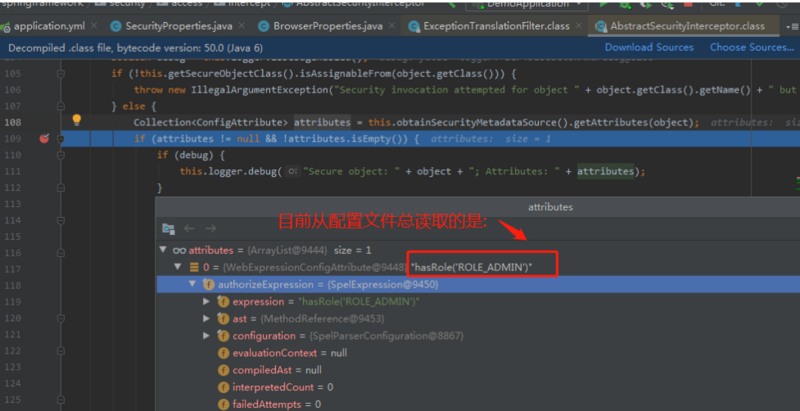
Task: Click the IllegalArgumentException text on line 106
Action: point(261,90)
